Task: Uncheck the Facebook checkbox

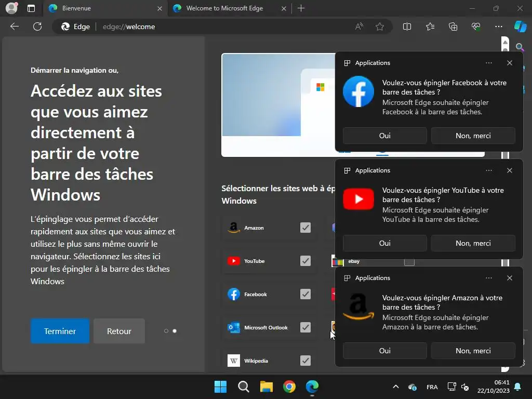Action: (x=305, y=294)
